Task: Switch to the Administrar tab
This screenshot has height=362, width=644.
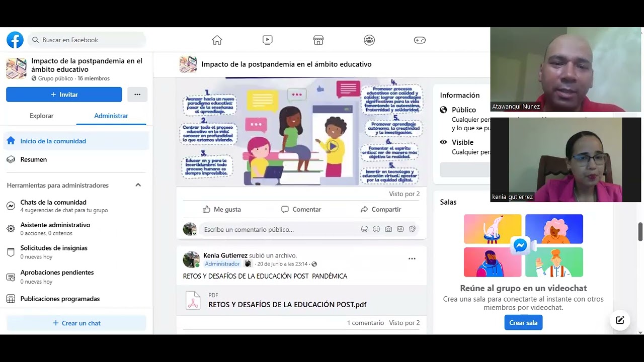Action: click(111, 116)
